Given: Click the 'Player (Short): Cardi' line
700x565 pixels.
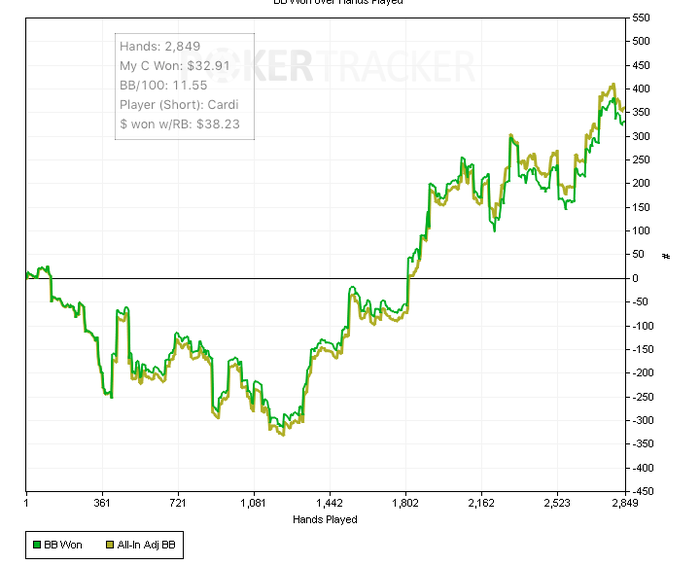Looking at the screenshot, I should [179, 104].
